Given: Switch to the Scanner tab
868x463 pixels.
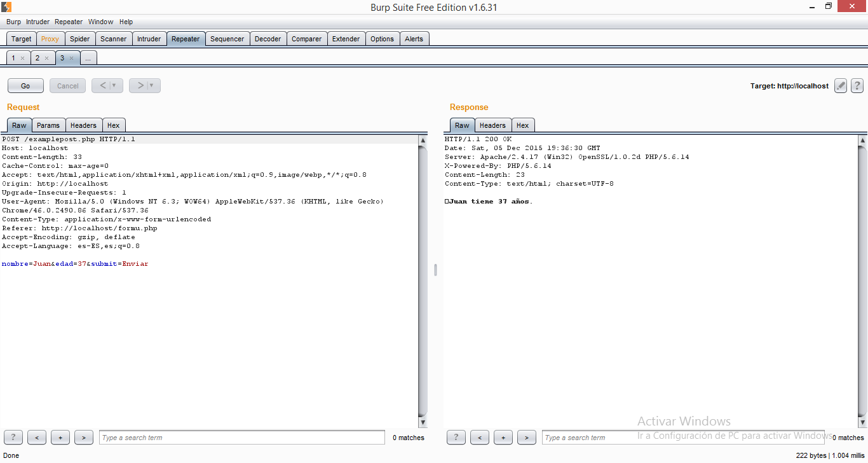Looking at the screenshot, I should point(114,39).
